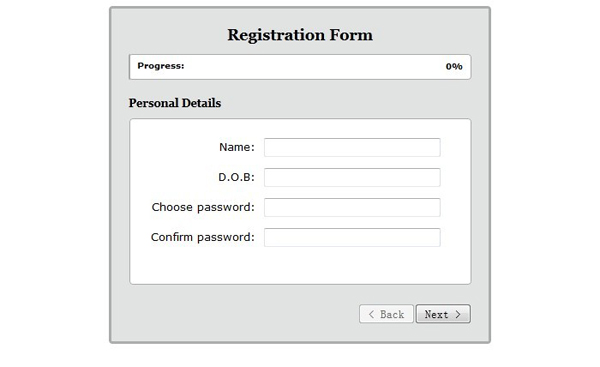
Task: Activate the Confirm password field
Action: pyautogui.click(x=352, y=237)
